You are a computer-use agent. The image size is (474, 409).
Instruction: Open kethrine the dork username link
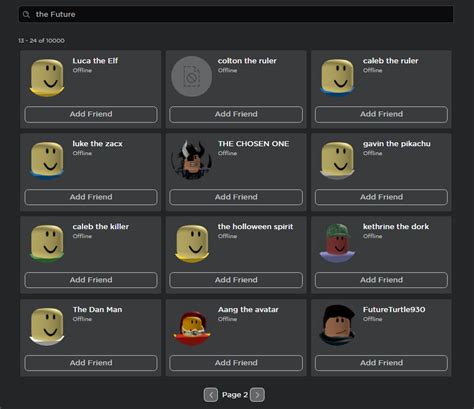click(x=396, y=227)
